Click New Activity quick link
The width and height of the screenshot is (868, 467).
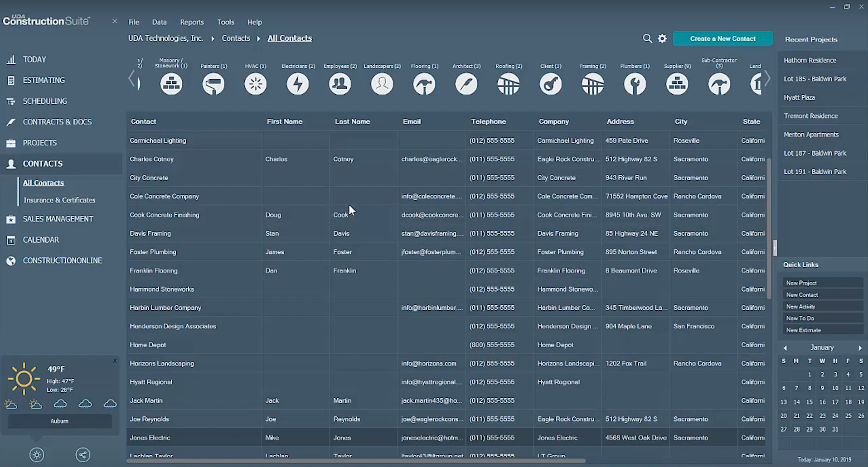point(822,306)
